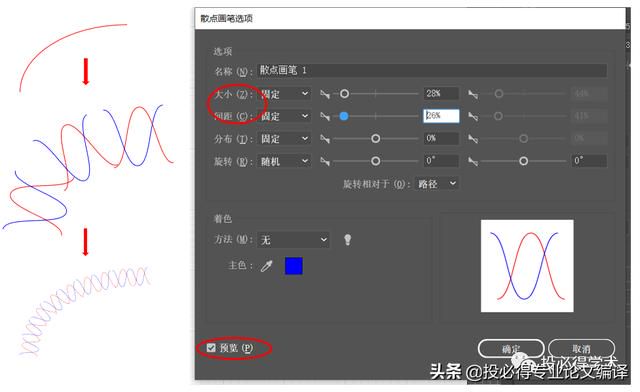The image size is (640, 392).
Task: Click the 取消 cancel button
Action: pyautogui.click(x=581, y=349)
